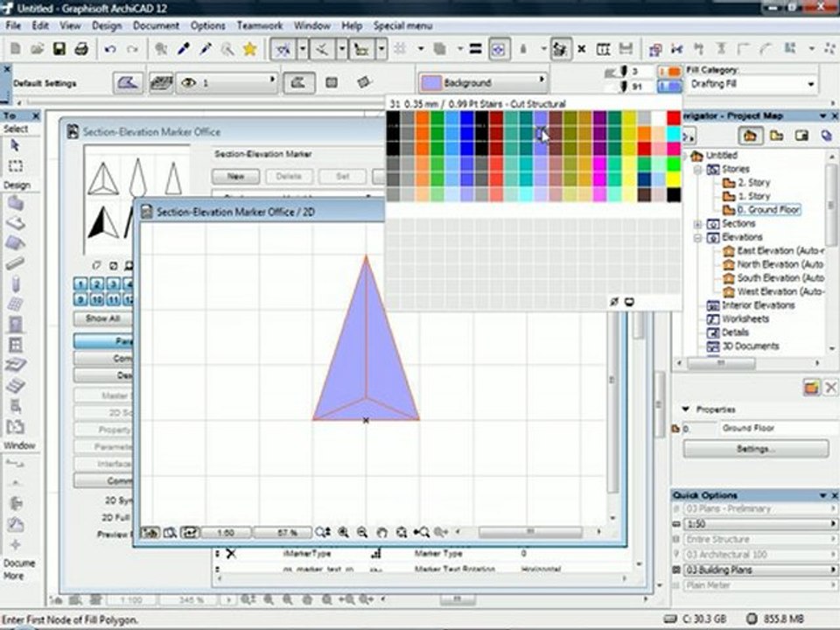Click the yellow star Favorites icon
This screenshot has width=840, height=630.
[x=249, y=49]
